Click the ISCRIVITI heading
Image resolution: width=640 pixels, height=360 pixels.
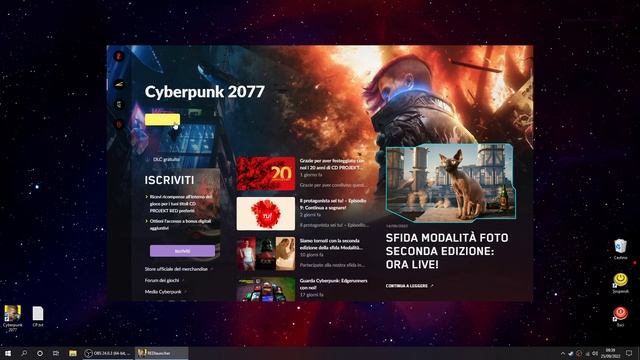pyautogui.click(x=169, y=180)
